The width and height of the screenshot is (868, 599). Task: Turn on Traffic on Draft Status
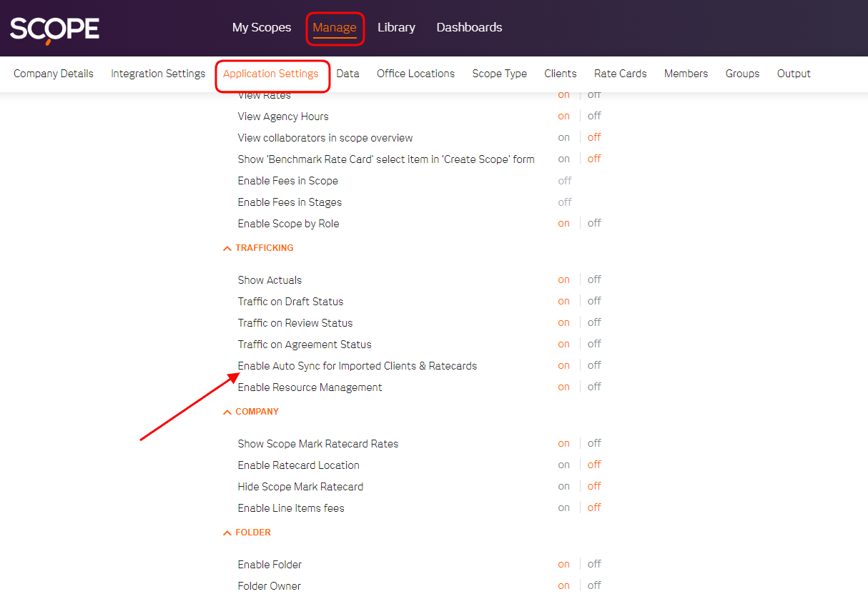pos(564,301)
